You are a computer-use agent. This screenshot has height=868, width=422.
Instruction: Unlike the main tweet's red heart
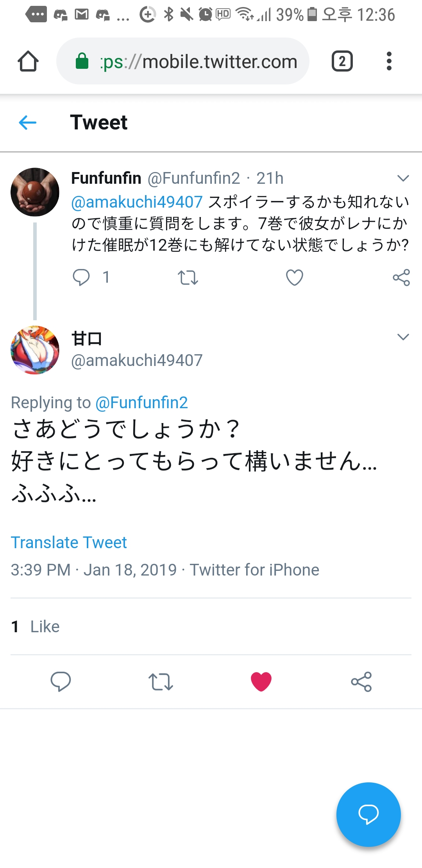[x=261, y=681]
